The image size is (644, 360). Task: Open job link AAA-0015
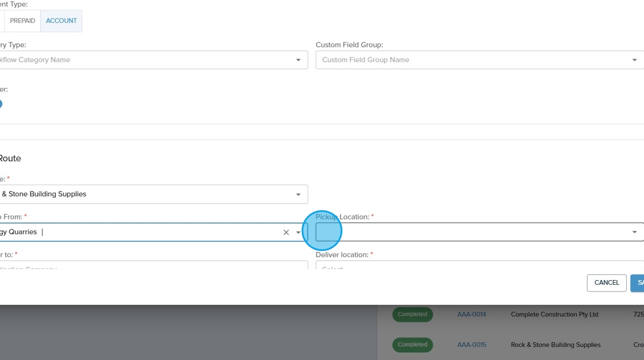point(471,344)
